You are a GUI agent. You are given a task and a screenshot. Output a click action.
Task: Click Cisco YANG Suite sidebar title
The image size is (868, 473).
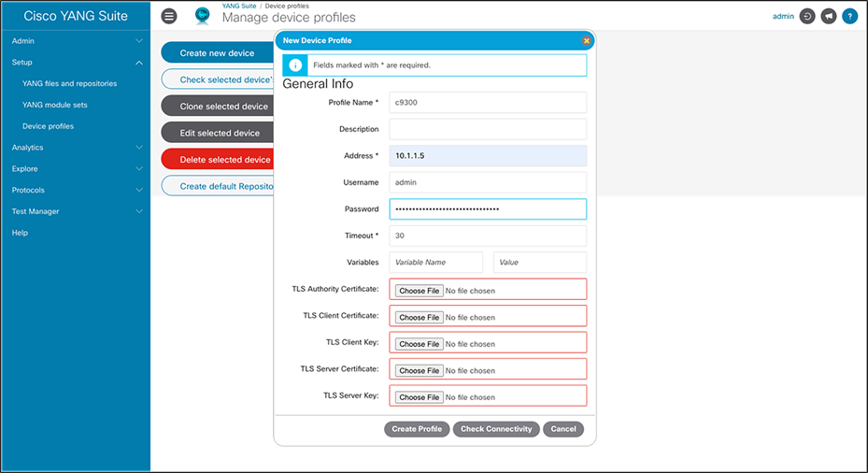[76, 16]
